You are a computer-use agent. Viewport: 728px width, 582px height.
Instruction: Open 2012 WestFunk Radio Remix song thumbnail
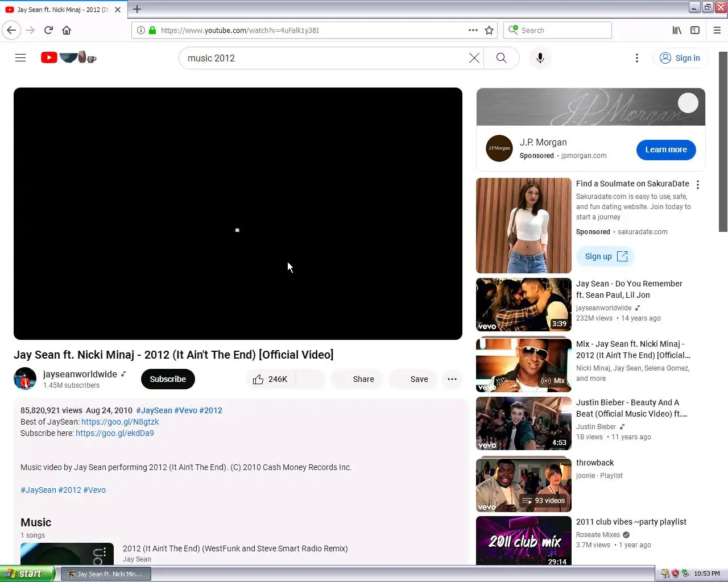click(x=67, y=554)
